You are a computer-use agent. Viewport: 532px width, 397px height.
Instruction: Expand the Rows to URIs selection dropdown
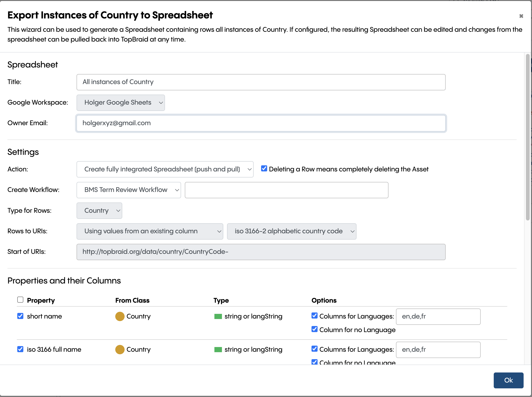(x=150, y=231)
